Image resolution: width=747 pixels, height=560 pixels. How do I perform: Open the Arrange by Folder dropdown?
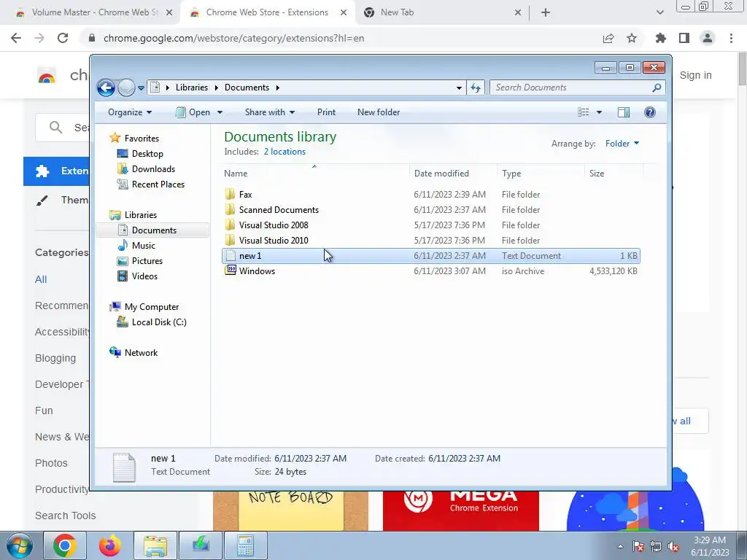coord(622,144)
